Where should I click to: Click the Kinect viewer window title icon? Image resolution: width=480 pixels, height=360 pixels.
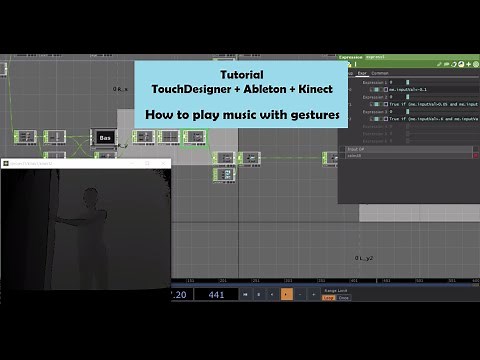(6, 163)
